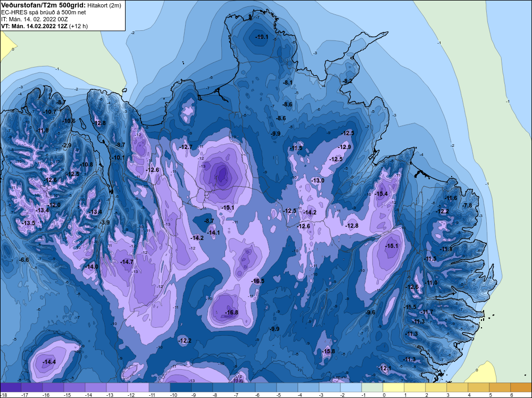This screenshot has width=532, height=398.
Task: Click the orange legend swatch between 5 and 6
Action: [500, 387]
